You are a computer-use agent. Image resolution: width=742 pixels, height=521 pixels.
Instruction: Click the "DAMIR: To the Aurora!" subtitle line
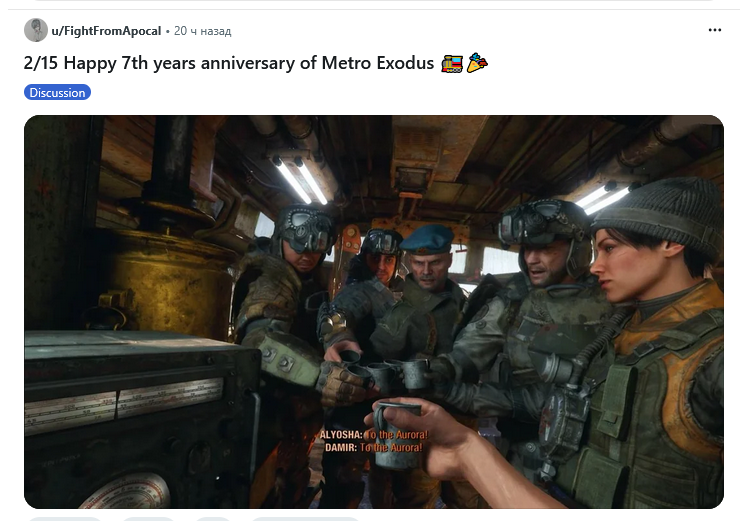coord(373,448)
